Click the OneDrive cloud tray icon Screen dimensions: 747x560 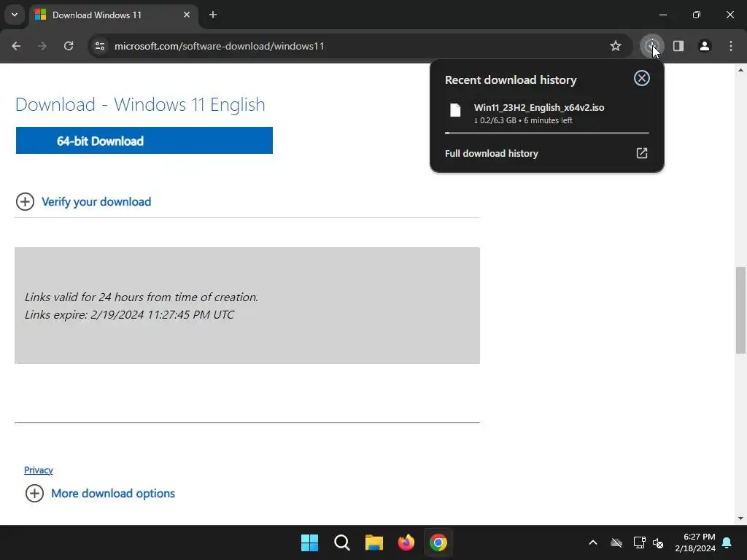click(x=616, y=542)
